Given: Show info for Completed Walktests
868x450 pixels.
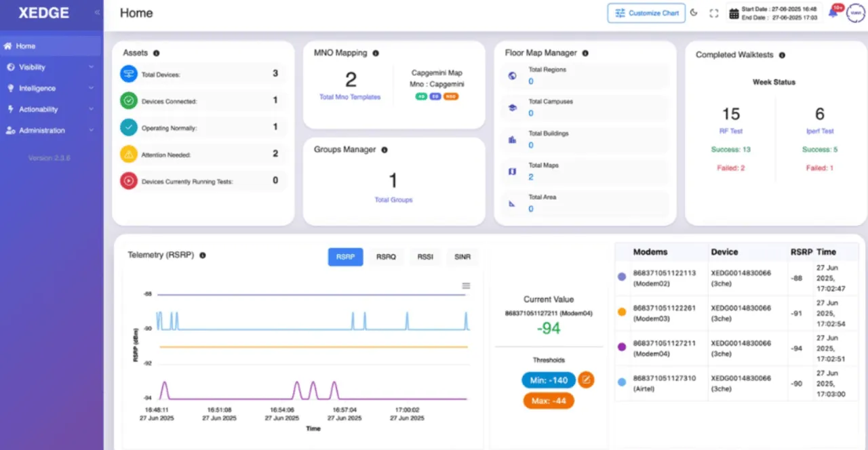Looking at the screenshot, I should tap(782, 55).
